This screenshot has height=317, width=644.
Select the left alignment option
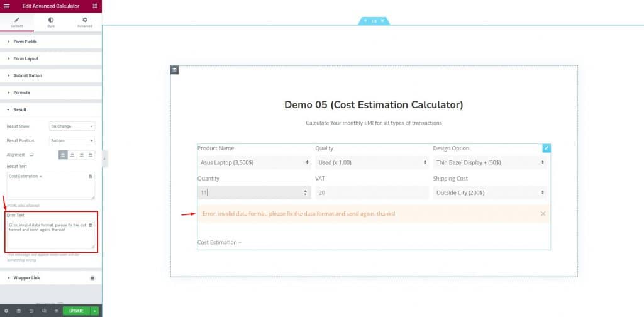(63, 155)
